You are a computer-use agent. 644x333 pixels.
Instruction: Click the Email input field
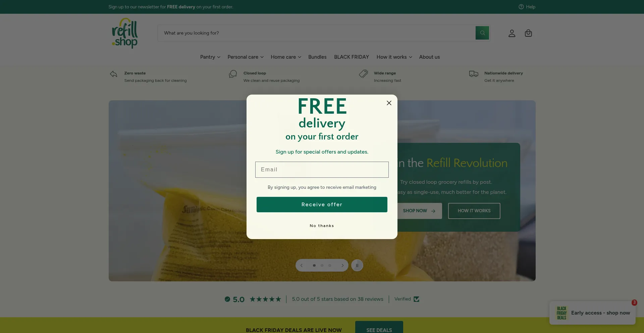(x=322, y=170)
